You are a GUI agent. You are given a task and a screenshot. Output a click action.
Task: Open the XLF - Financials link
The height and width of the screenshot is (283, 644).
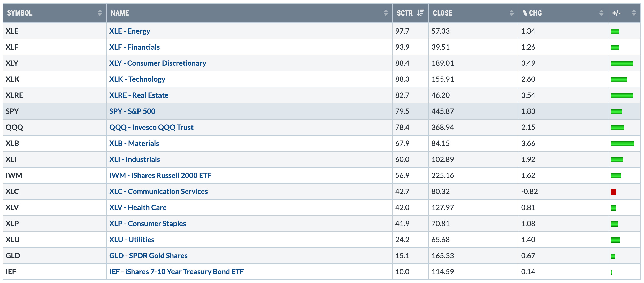(x=134, y=47)
